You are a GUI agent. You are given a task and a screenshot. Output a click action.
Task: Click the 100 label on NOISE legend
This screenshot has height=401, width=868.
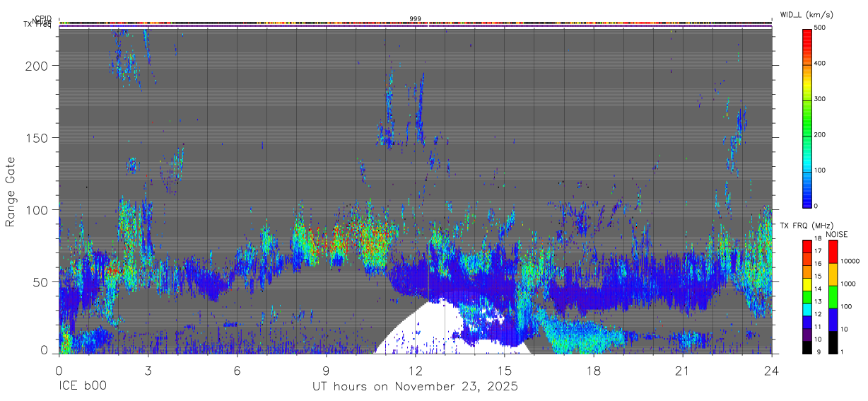point(845,306)
